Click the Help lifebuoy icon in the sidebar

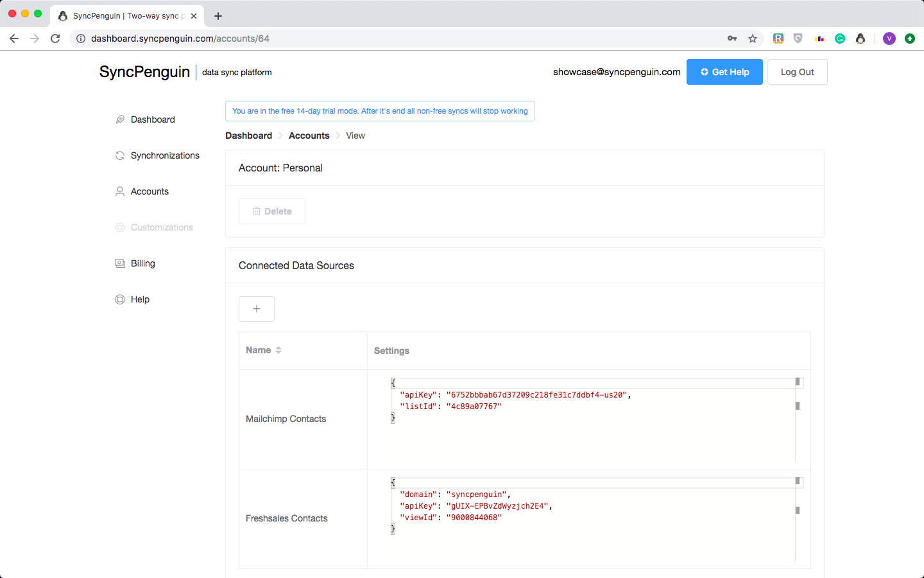click(x=120, y=299)
